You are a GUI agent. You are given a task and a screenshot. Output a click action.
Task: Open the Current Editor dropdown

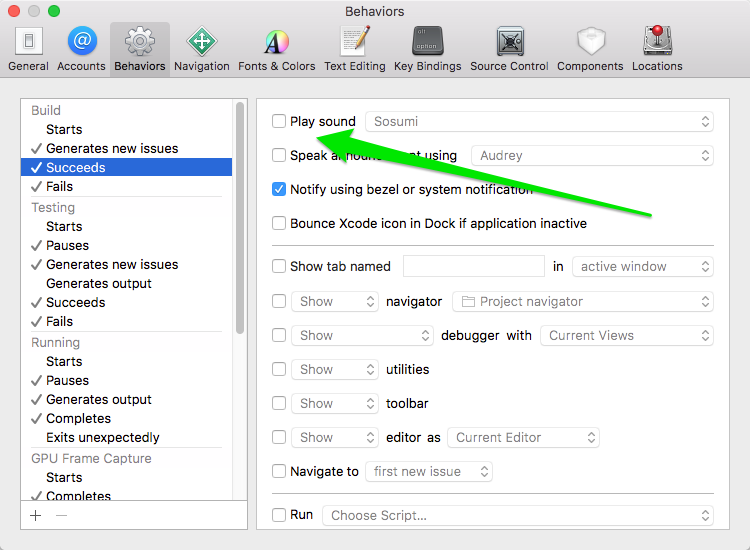pos(523,438)
